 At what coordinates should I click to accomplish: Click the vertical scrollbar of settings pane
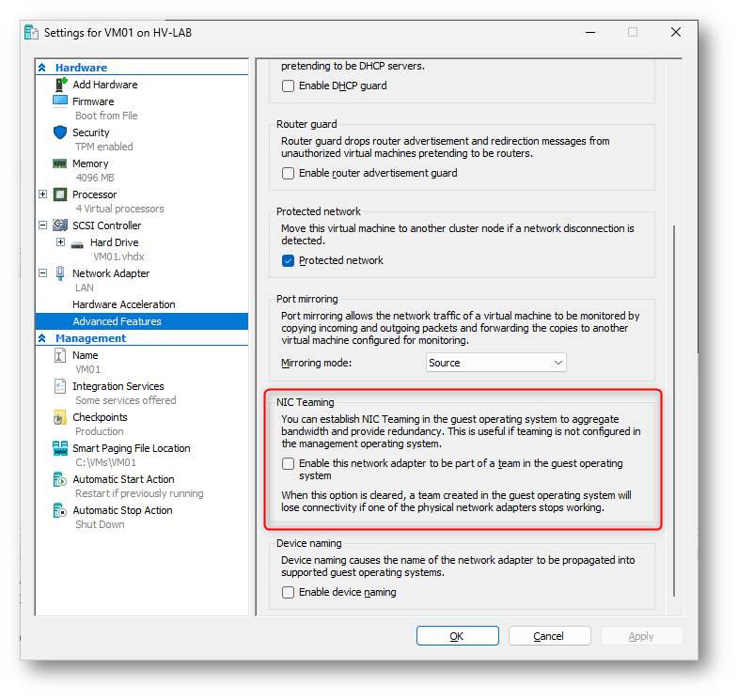coord(674,411)
